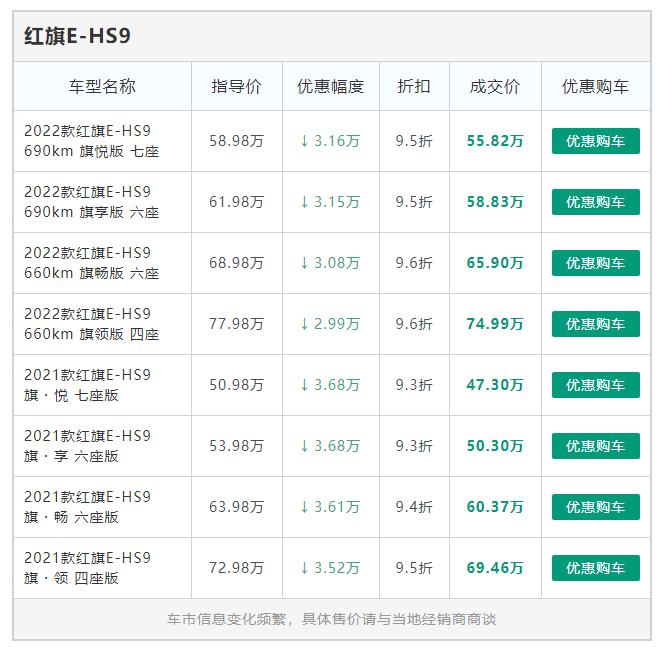Select the 红旗E-HS9 table title
The image size is (667, 651).
77,36
